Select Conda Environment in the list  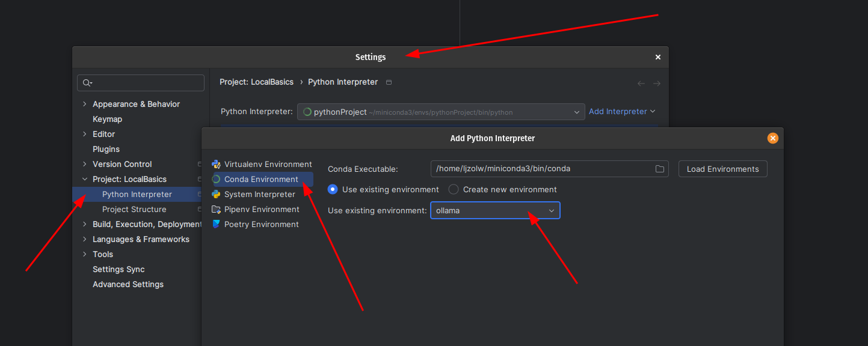[x=261, y=179]
